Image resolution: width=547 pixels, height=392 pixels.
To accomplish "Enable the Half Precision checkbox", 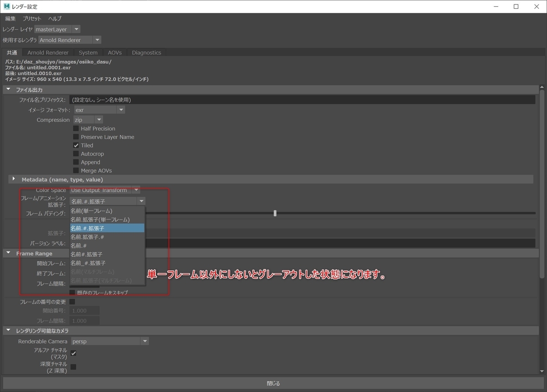I will point(76,128).
